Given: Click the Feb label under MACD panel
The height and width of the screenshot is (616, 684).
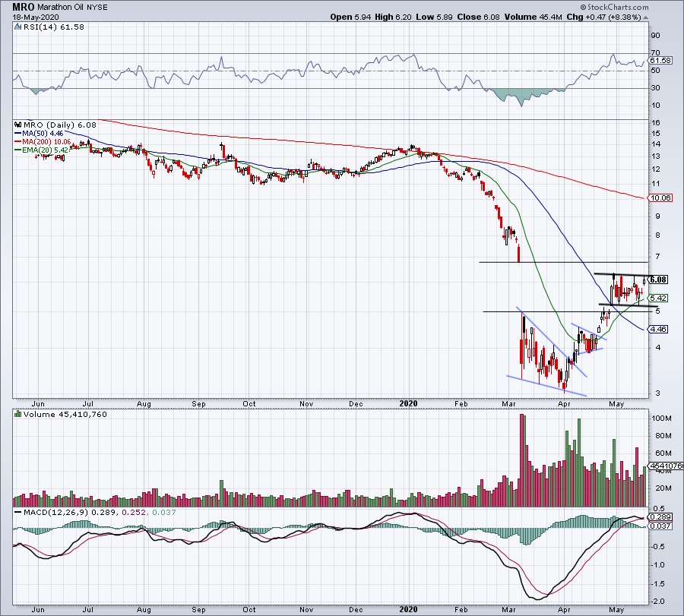Looking at the screenshot, I should click(x=461, y=609).
